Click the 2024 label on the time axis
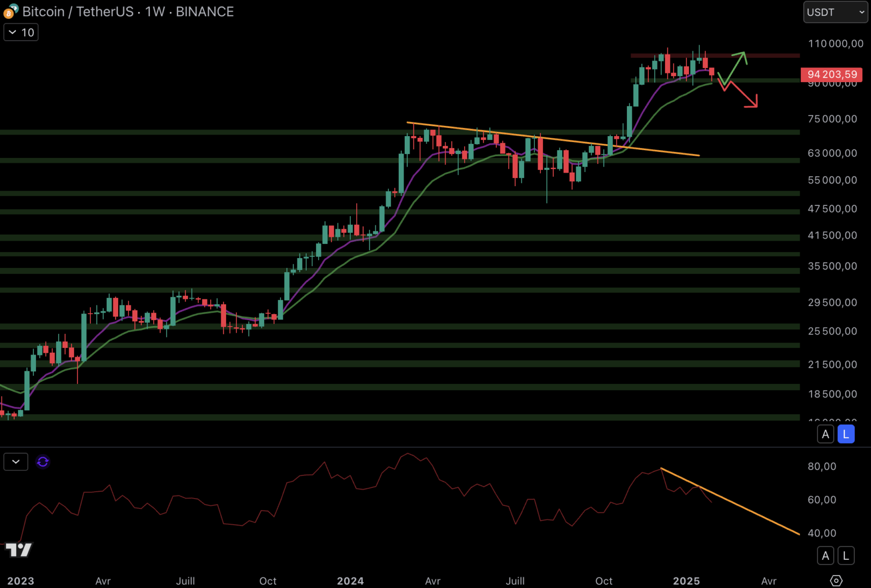The width and height of the screenshot is (871, 588). coord(350,581)
